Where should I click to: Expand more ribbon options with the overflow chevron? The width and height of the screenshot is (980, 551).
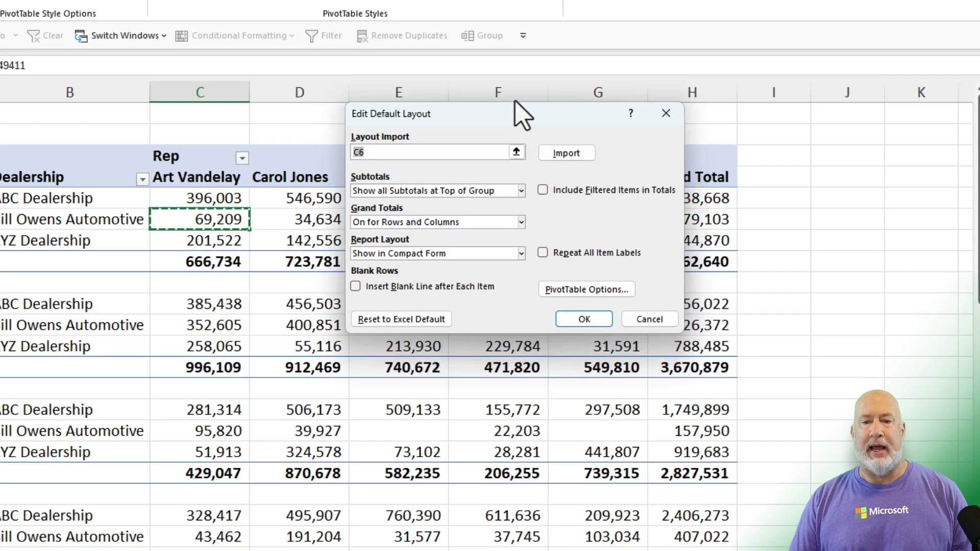(x=522, y=35)
